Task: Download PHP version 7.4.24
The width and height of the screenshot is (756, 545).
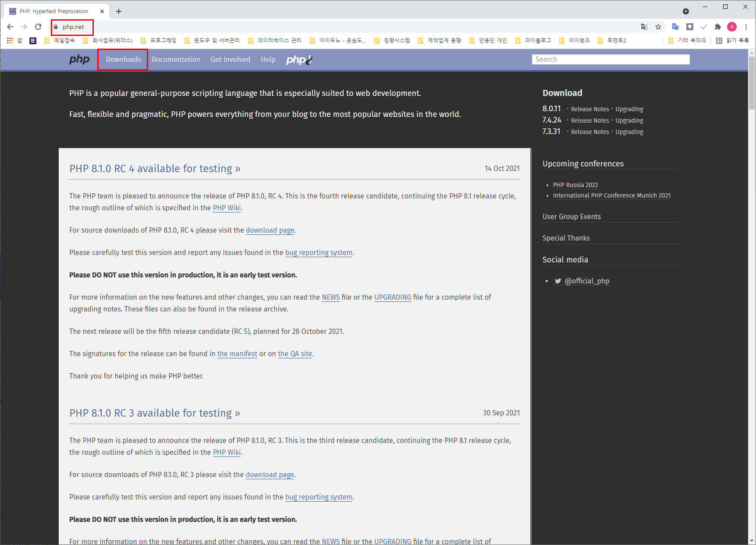Action: [552, 120]
